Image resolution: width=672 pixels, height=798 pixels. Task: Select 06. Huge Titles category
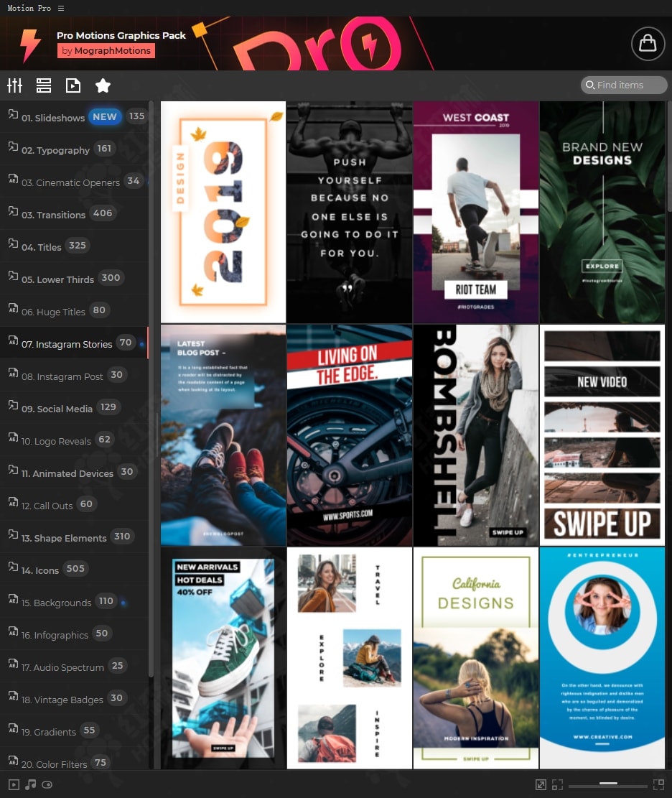pos(74,311)
